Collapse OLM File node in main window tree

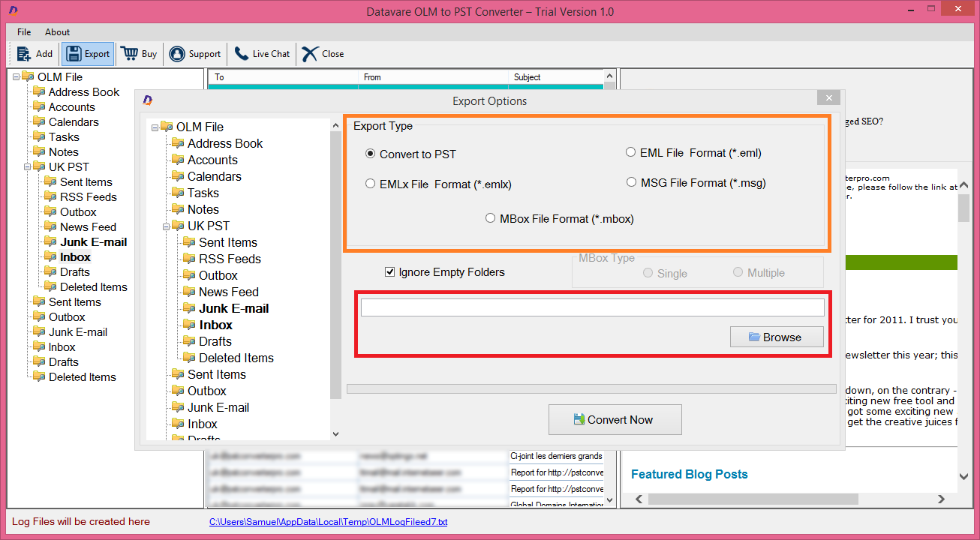[x=17, y=76]
